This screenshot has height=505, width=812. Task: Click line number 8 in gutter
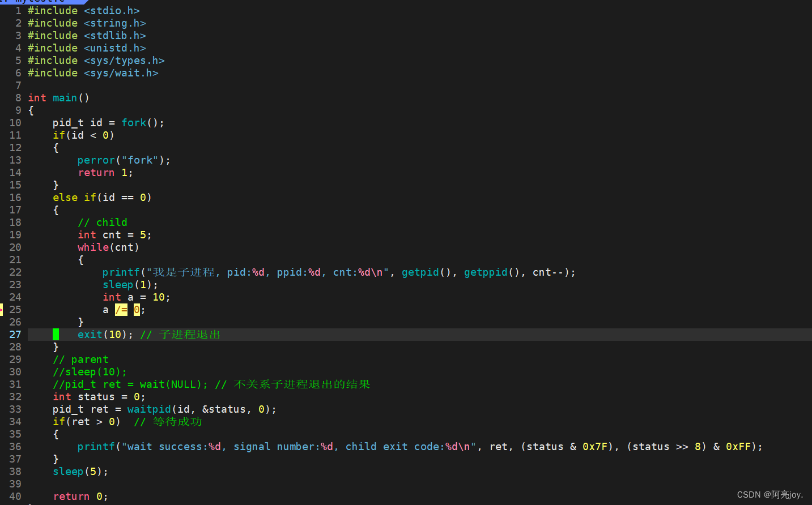[x=18, y=98]
